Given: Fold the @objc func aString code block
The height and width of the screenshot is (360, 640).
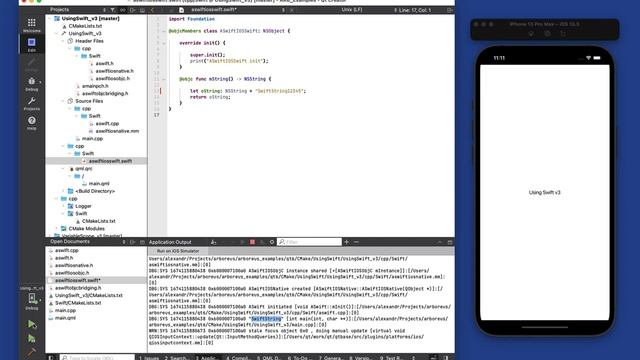Looking at the screenshot, I should pyautogui.click(x=164, y=79).
